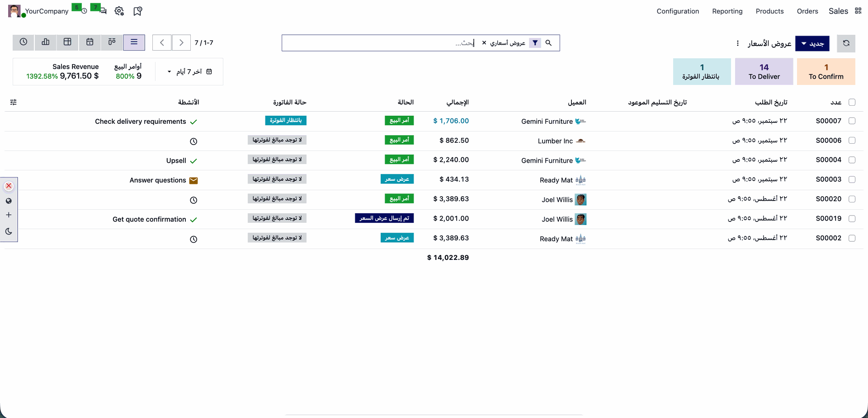Click the red close icon in side widget
The height and width of the screenshot is (418, 868).
pyautogui.click(x=9, y=186)
